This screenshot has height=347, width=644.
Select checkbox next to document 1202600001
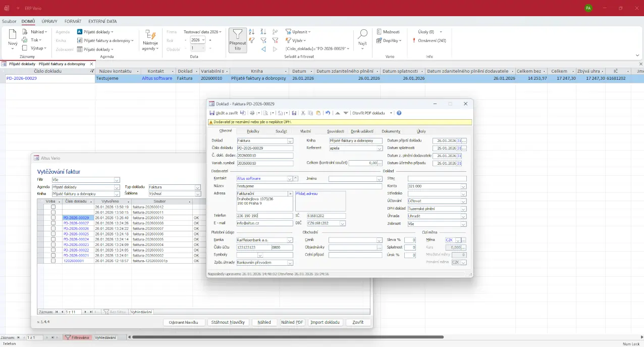(x=53, y=261)
